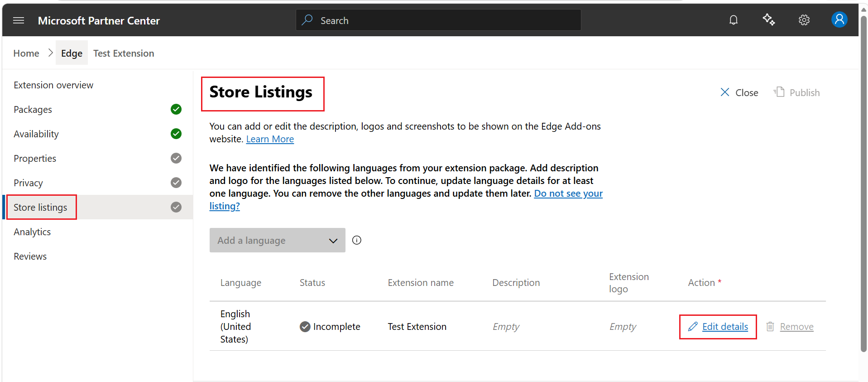This screenshot has width=868, height=382.
Task: Click the Publish button label
Action: click(x=805, y=93)
